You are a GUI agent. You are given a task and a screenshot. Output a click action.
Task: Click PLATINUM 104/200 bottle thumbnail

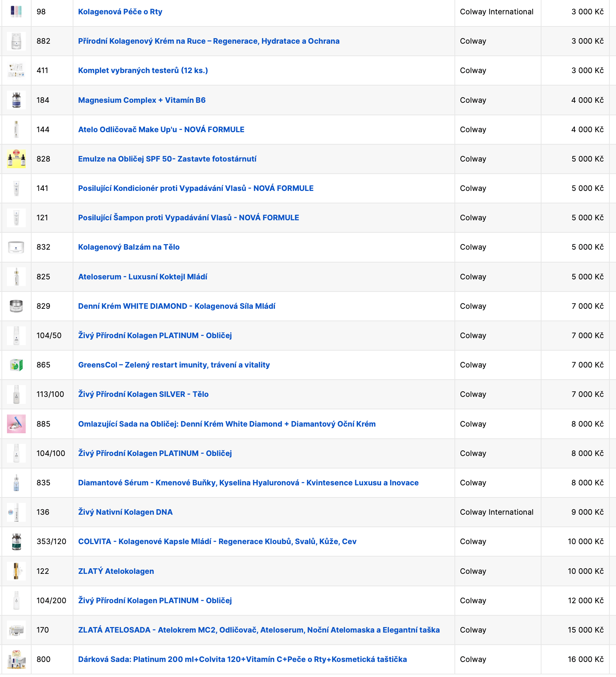click(16, 601)
